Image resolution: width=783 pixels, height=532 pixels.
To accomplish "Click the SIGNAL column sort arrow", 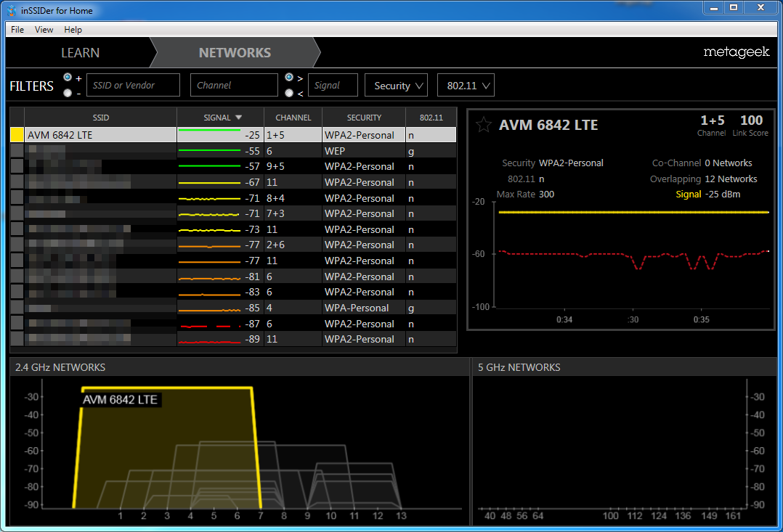I will pyautogui.click(x=238, y=118).
